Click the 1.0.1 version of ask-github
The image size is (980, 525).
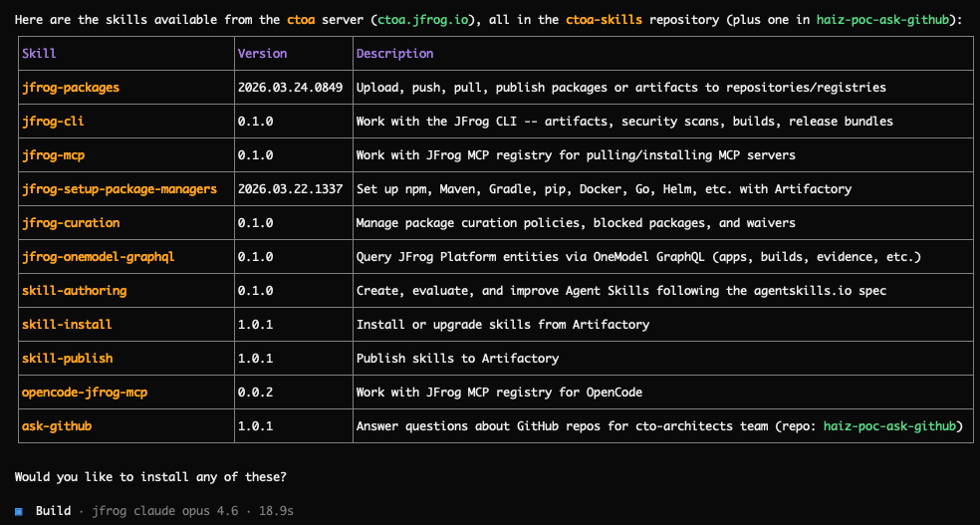pyautogui.click(x=256, y=426)
